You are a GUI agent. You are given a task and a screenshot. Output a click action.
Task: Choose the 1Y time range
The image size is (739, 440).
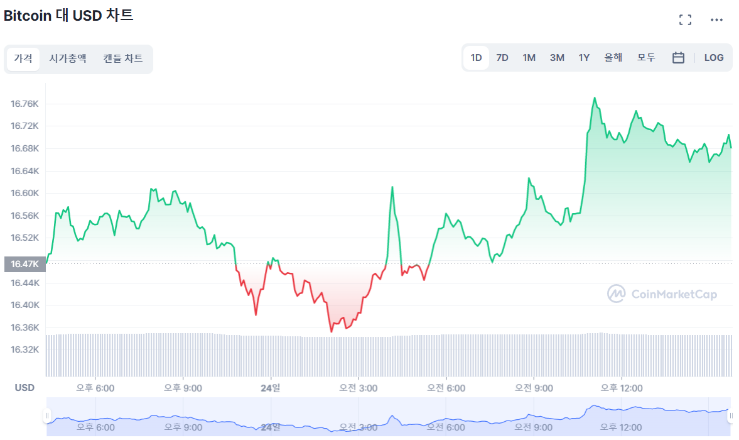(584, 58)
